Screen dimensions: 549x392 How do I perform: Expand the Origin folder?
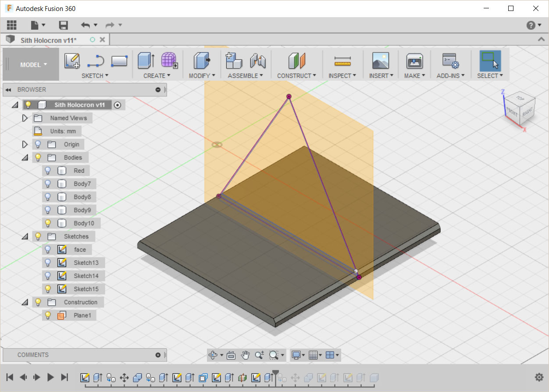(25, 144)
